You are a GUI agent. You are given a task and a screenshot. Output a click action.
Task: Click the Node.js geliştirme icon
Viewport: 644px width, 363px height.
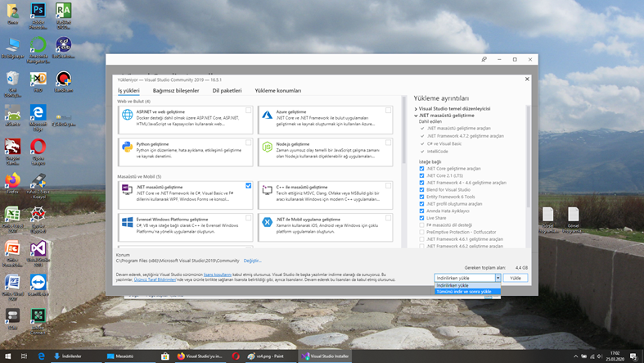point(268,147)
